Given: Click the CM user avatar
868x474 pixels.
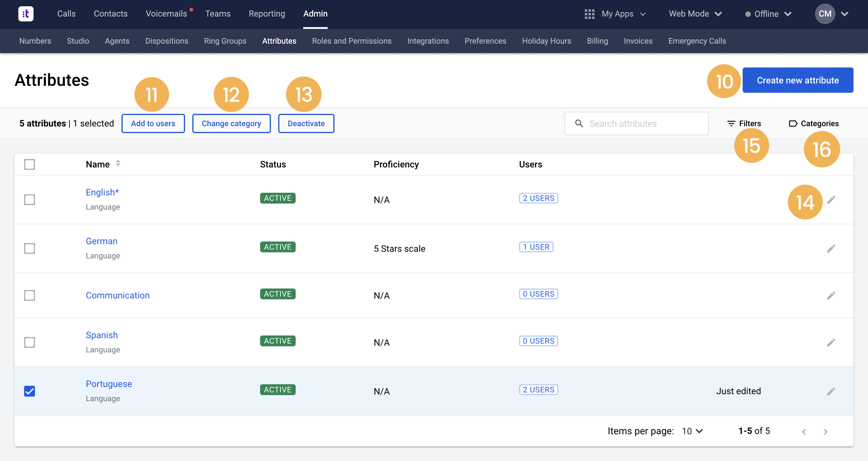Looking at the screenshot, I should point(825,14).
